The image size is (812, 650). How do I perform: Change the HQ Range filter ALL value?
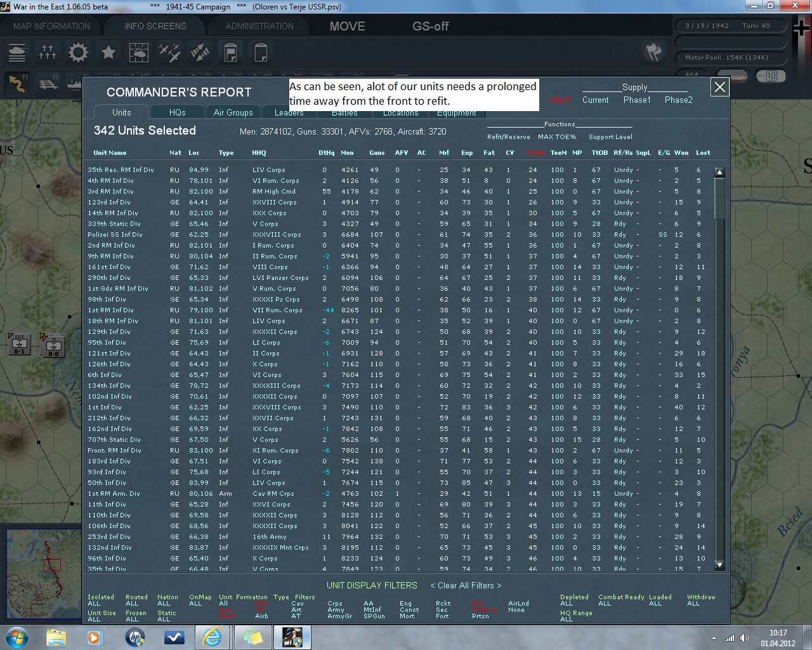click(x=566, y=619)
